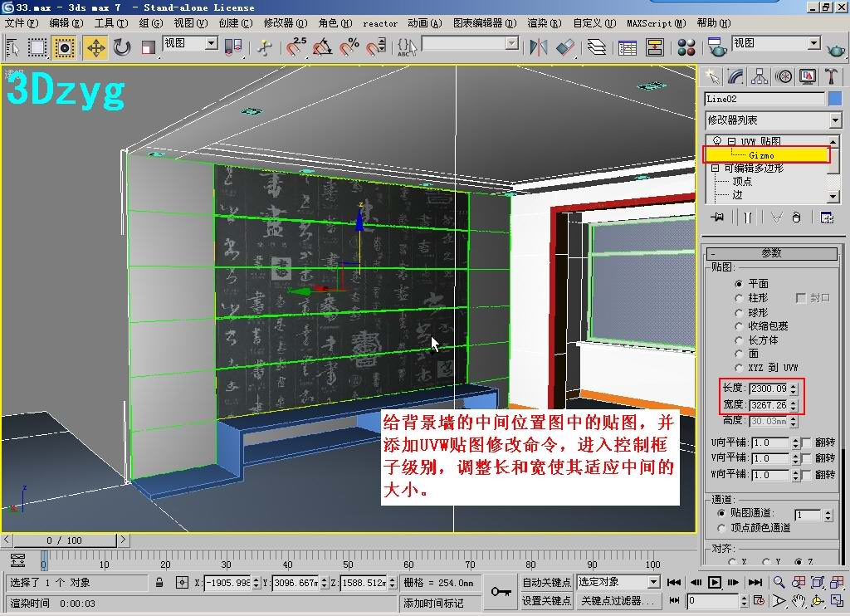850x616 pixels.
Task: Activate the Rotate tool
Action: (123, 47)
